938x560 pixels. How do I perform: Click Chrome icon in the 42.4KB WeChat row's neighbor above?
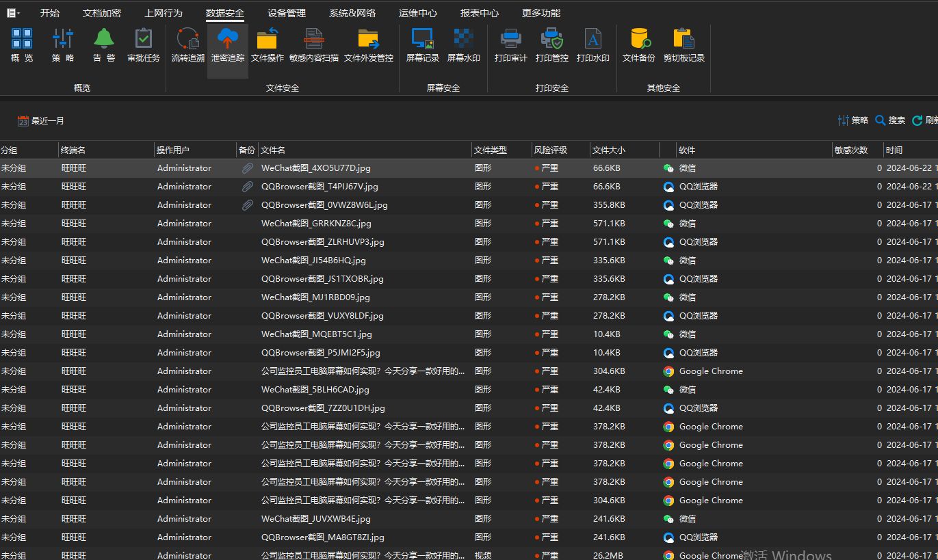click(x=668, y=371)
